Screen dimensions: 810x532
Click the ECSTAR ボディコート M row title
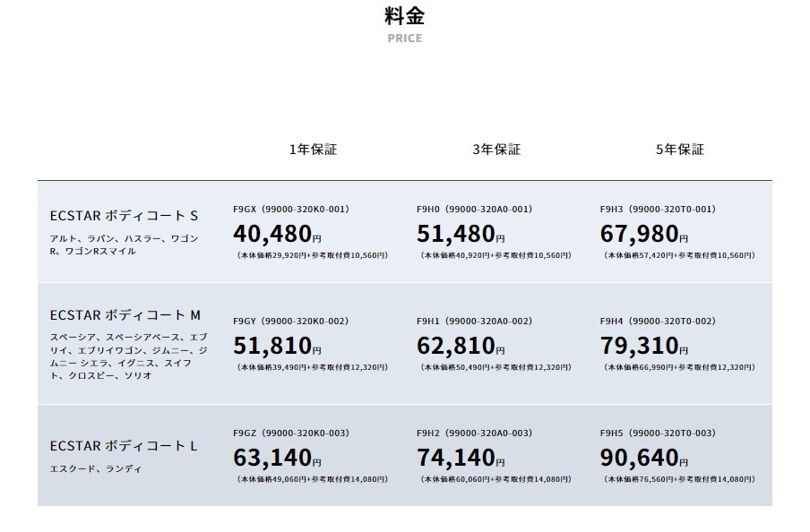tap(125, 315)
